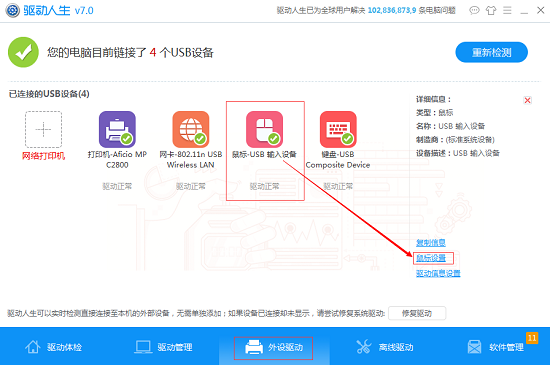This screenshot has height=365, width=550.
Task: Switch to the 外设驱动 tab
Action: tap(274, 347)
